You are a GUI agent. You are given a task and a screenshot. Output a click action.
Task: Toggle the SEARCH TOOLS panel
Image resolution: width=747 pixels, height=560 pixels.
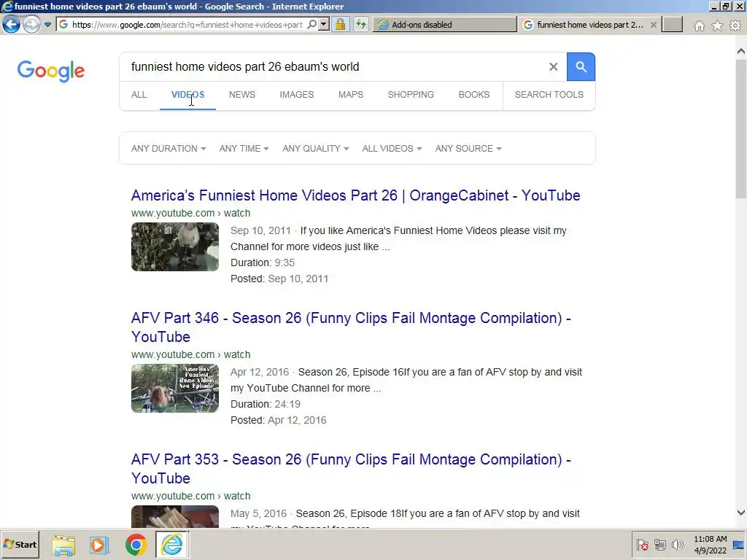549,95
